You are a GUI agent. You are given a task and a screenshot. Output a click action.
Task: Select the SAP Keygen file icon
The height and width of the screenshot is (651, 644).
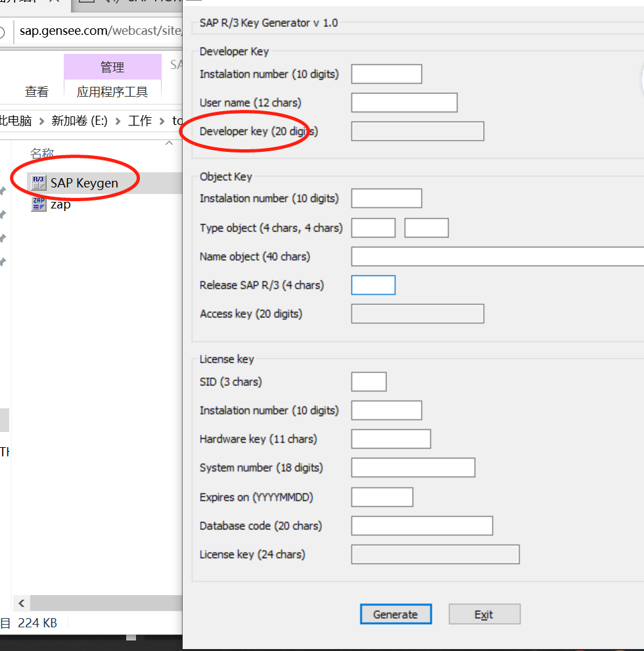pos(39,183)
